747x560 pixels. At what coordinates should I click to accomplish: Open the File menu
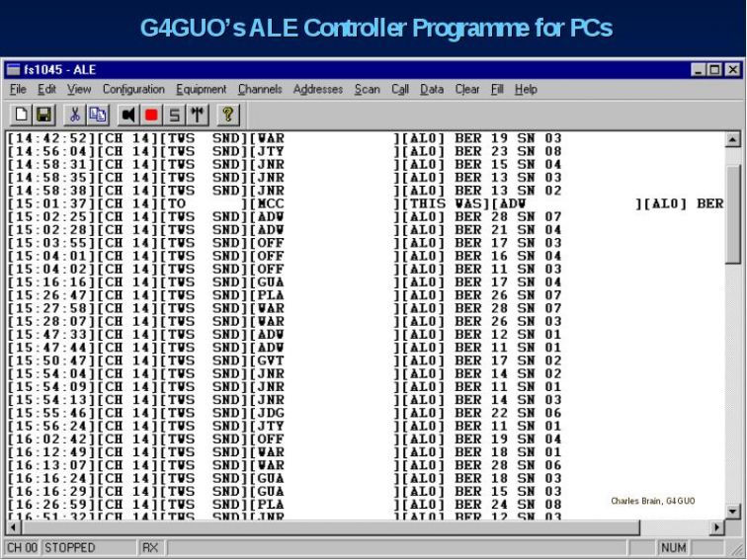pyautogui.click(x=18, y=89)
